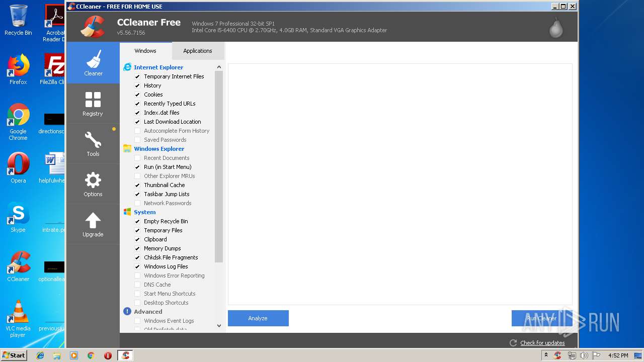The image size is (644, 362).
Task: Click the pear icon in header
Action: tap(556, 27)
